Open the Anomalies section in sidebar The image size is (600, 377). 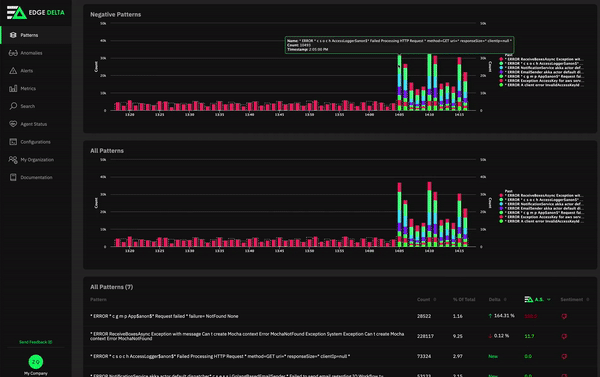tap(31, 53)
